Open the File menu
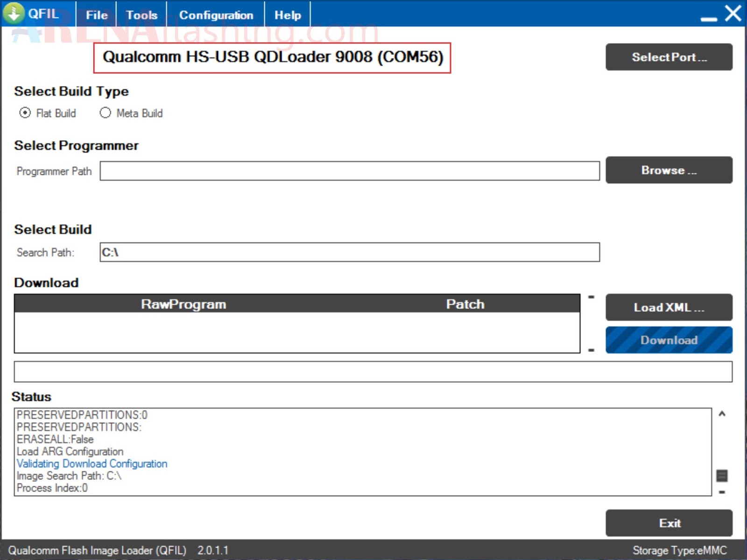 tap(97, 15)
